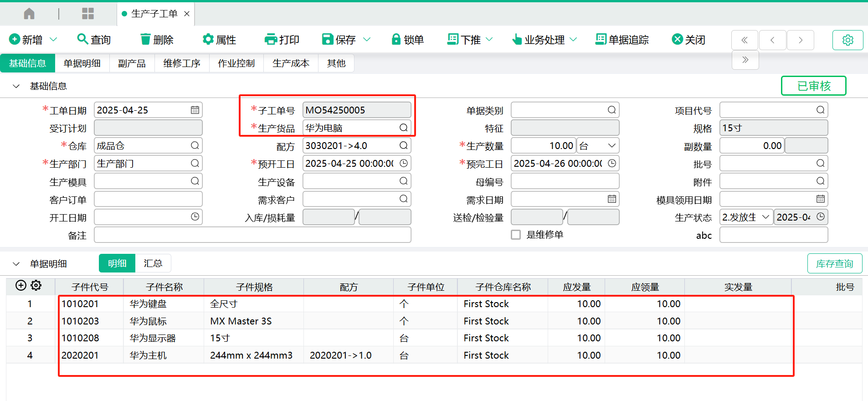868x401 pixels.
Task: Collapse the 基础信息 section
Action: (x=16, y=86)
